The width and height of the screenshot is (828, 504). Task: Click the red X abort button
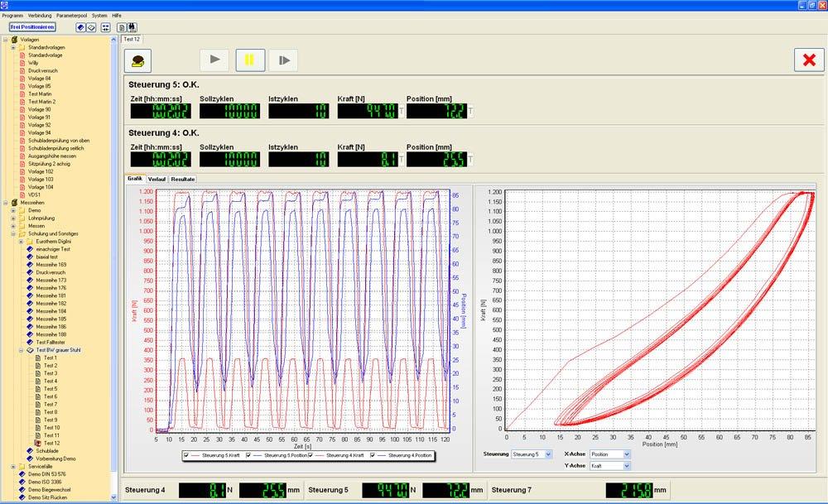pos(808,60)
